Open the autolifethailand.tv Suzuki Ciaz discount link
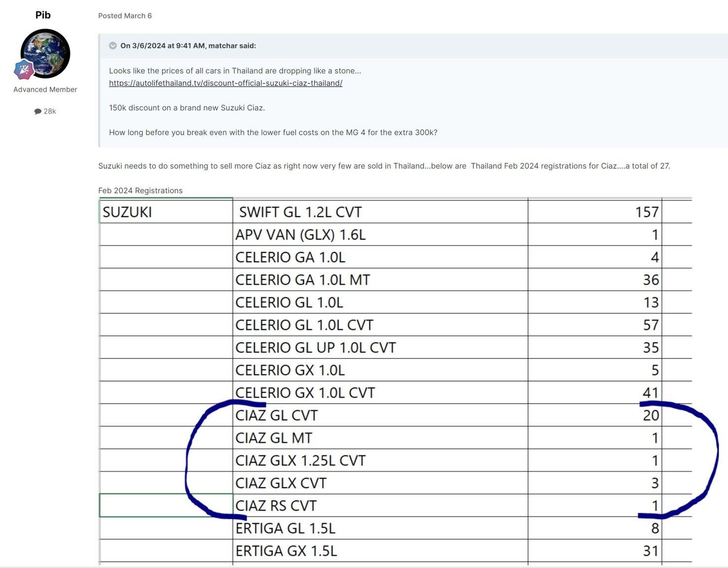This screenshot has height=568, width=728. (x=226, y=83)
